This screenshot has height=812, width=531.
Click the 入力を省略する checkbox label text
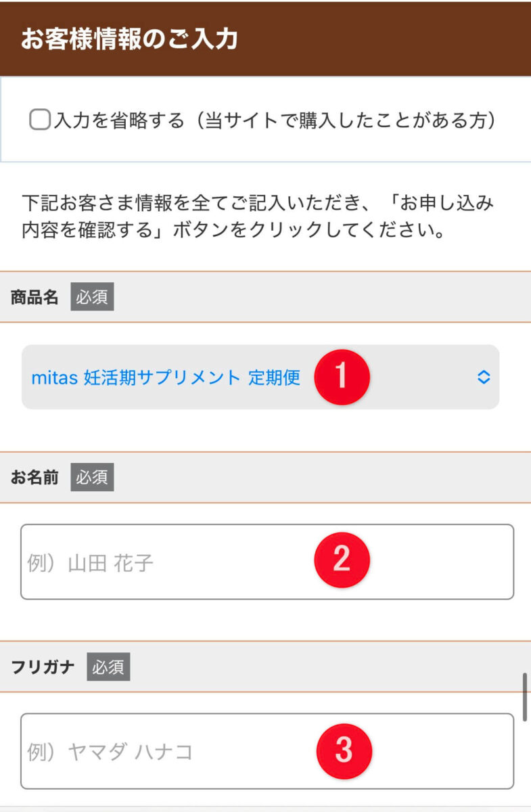[x=274, y=120]
